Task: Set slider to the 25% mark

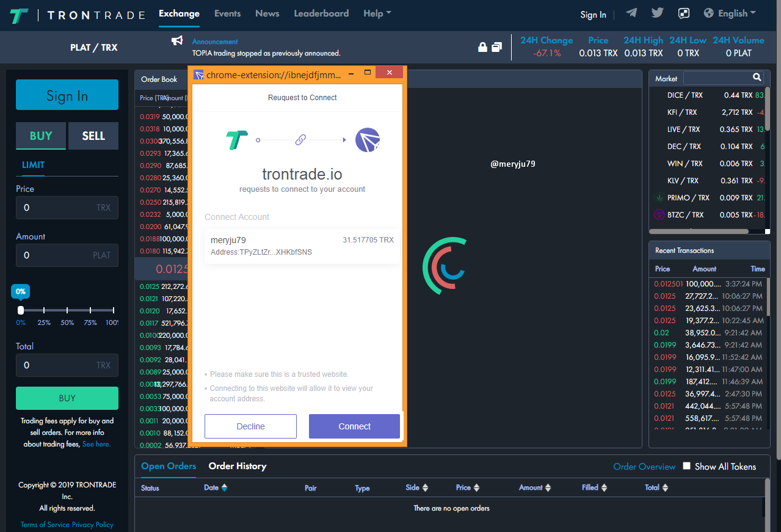Action: [x=44, y=310]
